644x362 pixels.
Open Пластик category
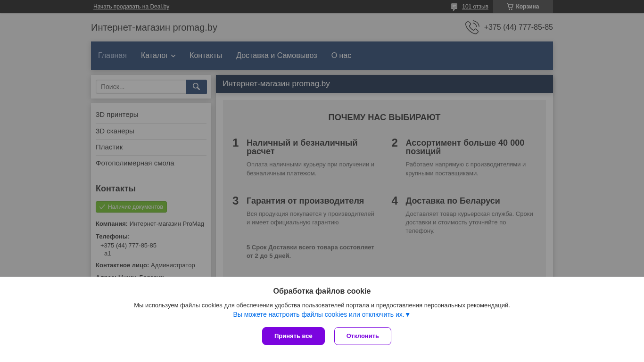click(109, 147)
